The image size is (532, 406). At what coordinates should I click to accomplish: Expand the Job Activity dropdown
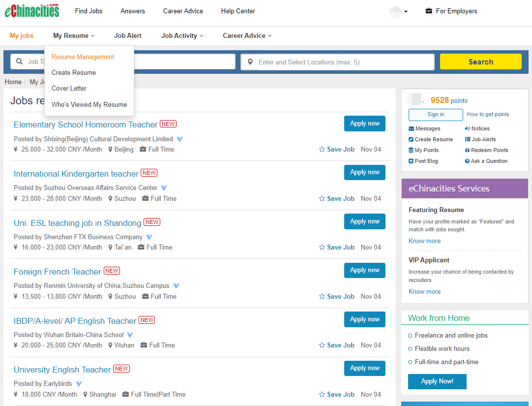point(182,35)
